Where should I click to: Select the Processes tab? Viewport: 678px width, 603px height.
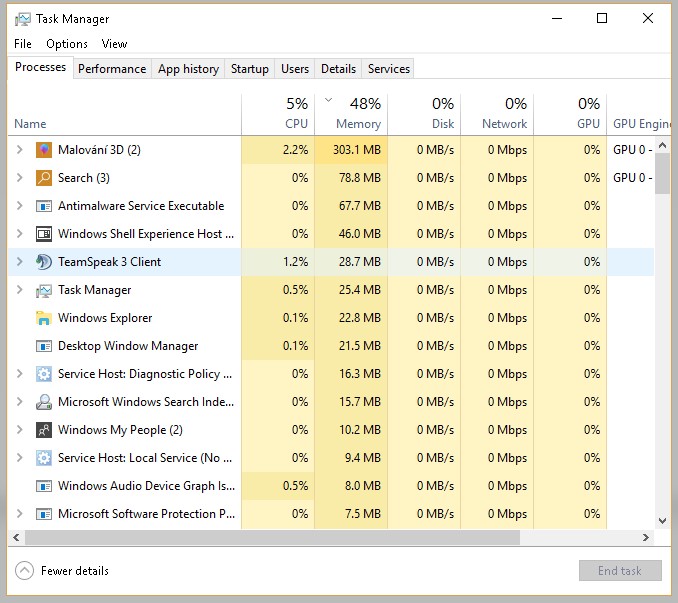pos(40,67)
